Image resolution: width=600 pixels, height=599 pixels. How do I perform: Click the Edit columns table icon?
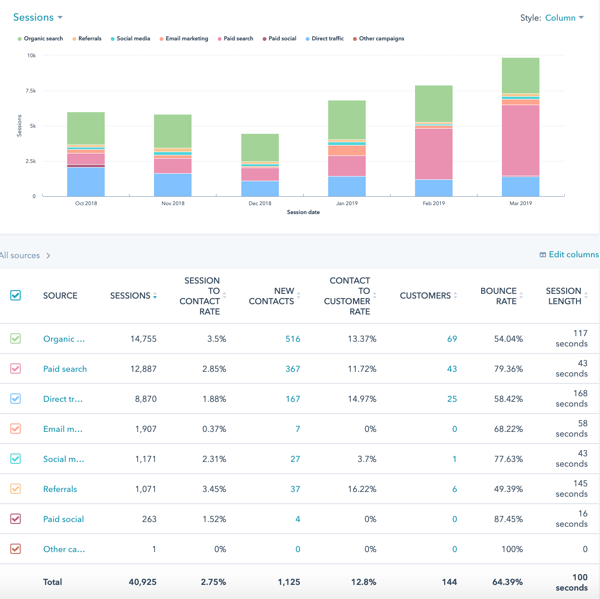point(543,255)
